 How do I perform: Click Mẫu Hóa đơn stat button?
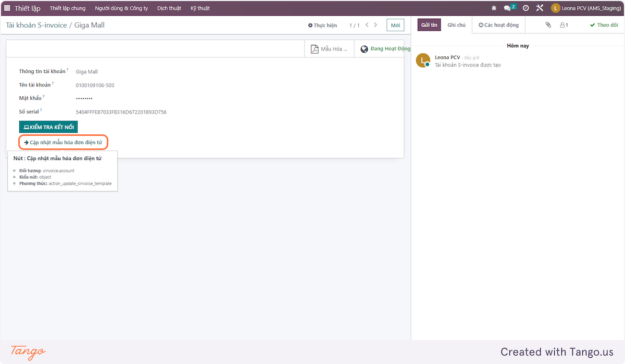[x=329, y=49]
